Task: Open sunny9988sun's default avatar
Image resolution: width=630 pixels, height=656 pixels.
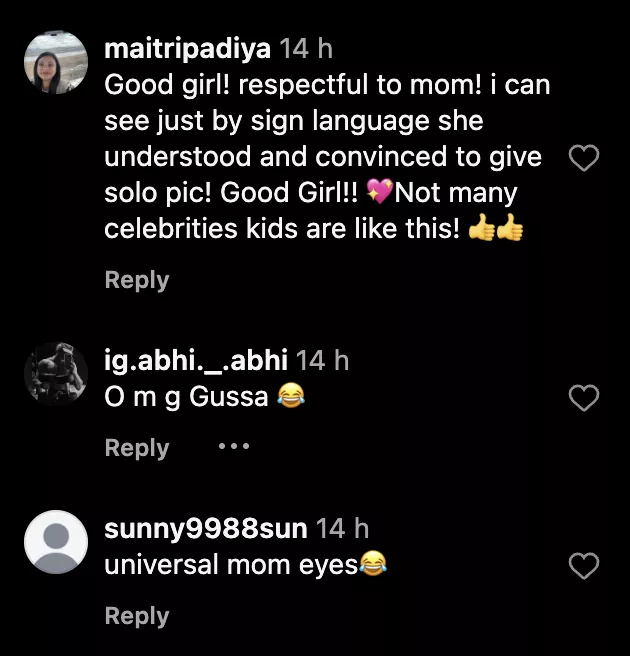Action: pyautogui.click(x=56, y=542)
